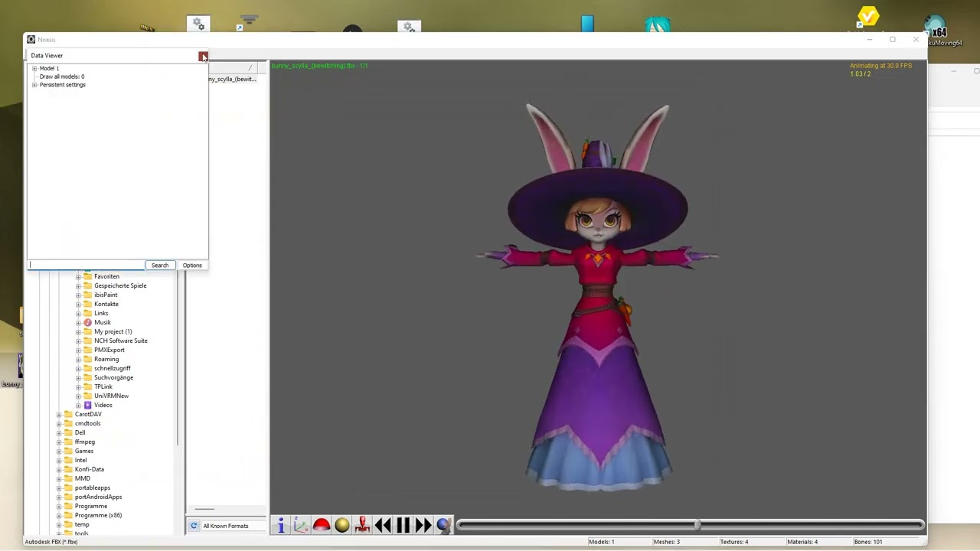Select the Dell folder
The image size is (980, 551).
(80, 432)
